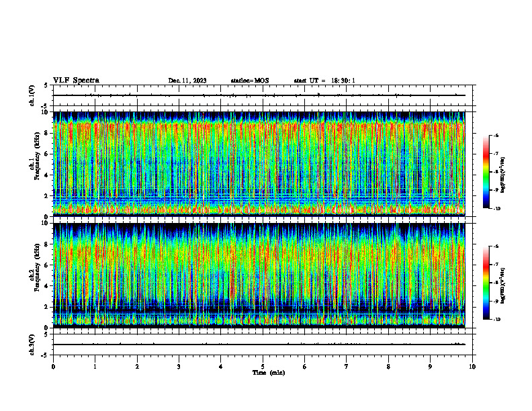The width and height of the screenshot is (532, 411).
Task: Click the time axis tick label "5"
Action: click(263, 367)
